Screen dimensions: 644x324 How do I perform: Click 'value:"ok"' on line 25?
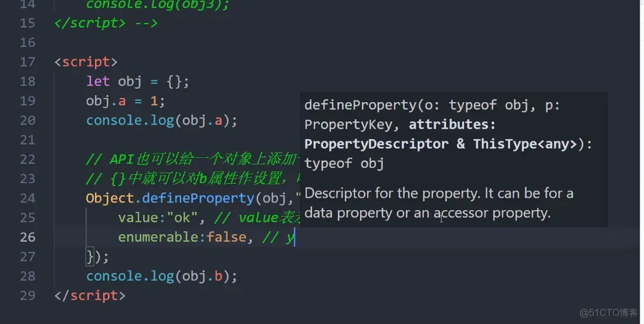pyautogui.click(x=158, y=218)
